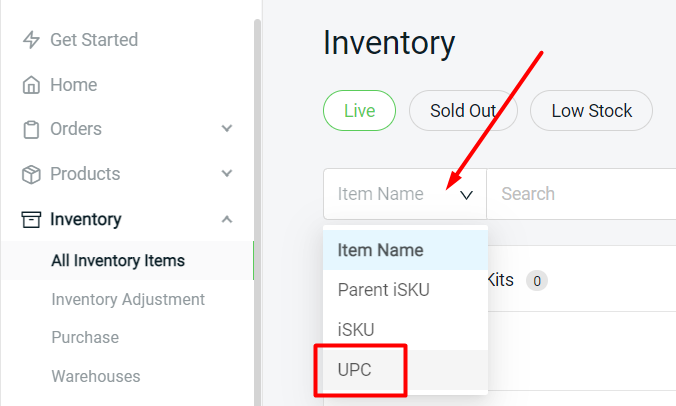The image size is (676, 406).
Task: Open the Warehouses page
Action: pos(96,376)
